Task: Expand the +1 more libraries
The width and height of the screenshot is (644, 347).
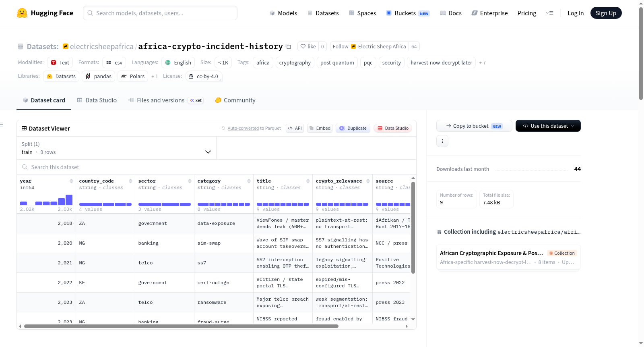Action: [155, 76]
